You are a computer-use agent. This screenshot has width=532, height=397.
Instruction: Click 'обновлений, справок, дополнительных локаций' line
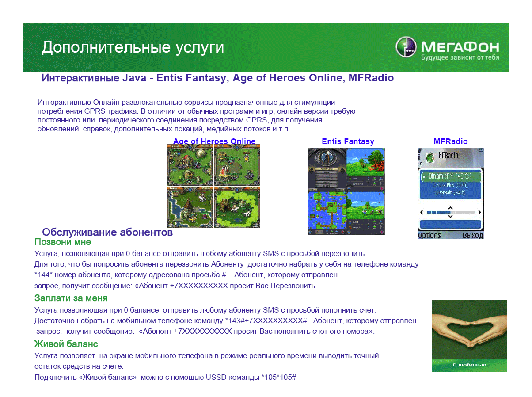click(163, 129)
